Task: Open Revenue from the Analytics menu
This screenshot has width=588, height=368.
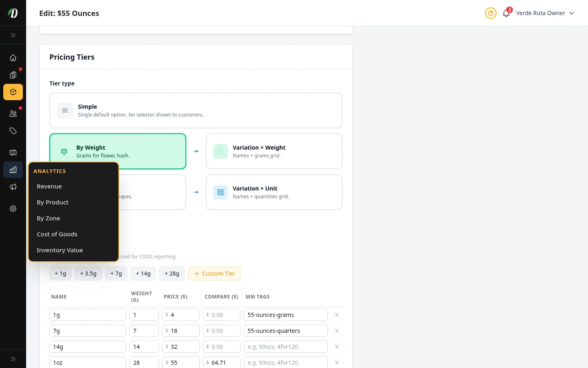Action: click(49, 186)
